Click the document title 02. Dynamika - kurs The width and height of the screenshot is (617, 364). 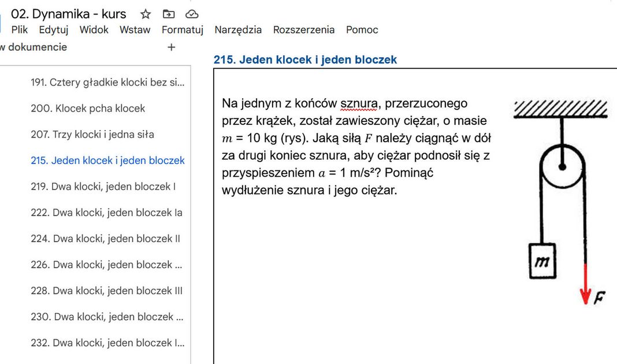pos(68,14)
